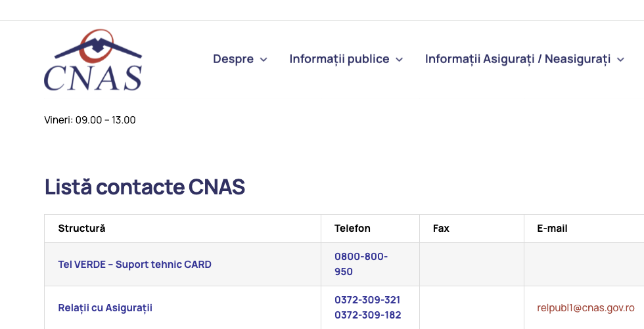The width and height of the screenshot is (644, 329).
Task: Expand the Informații publice chevron arrow
Action: pyautogui.click(x=399, y=60)
